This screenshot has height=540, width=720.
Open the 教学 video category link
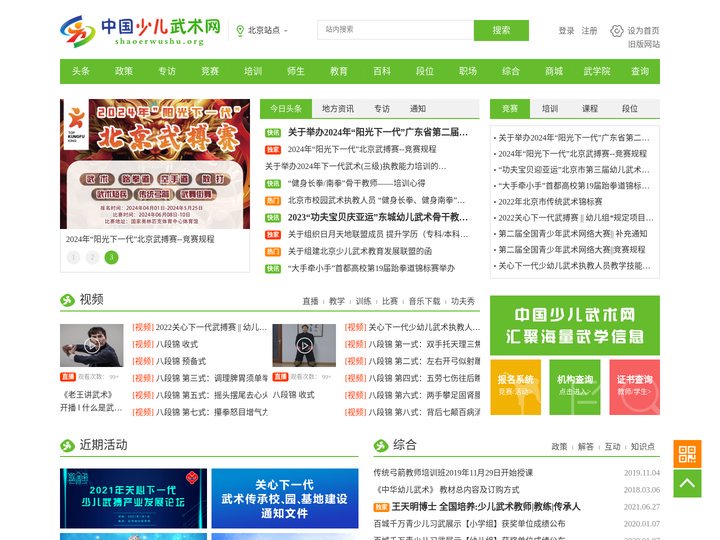coord(337,301)
